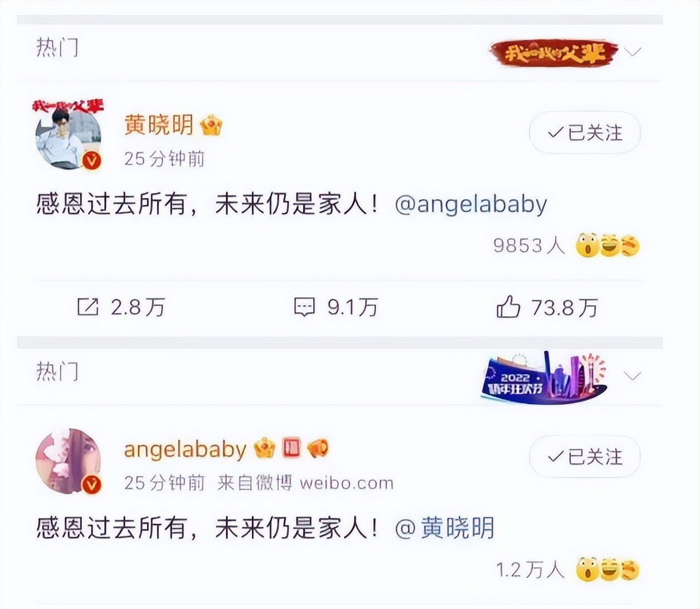View reaction emojis beside 9853人
The width and height of the screenshot is (700, 609).
pos(607,245)
